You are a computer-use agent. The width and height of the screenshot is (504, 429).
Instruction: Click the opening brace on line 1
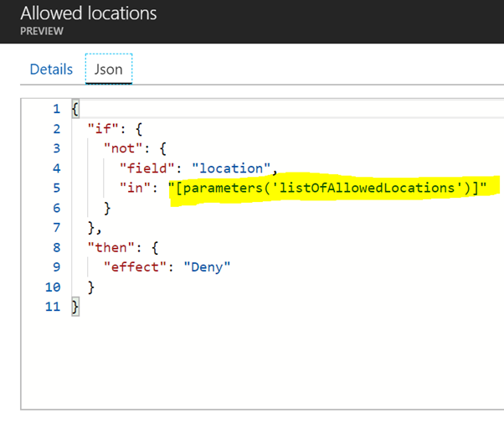(75, 109)
